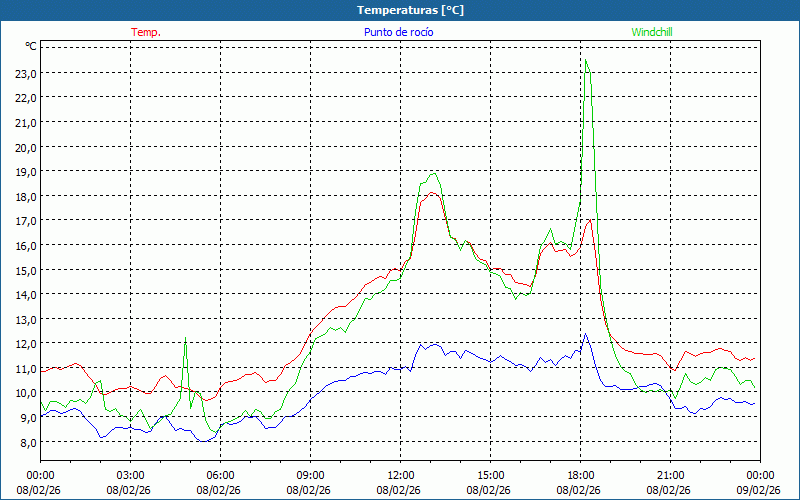Click the 09/02/26 date label
The height and width of the screenshot is (500, 800).
click(760, 490)
